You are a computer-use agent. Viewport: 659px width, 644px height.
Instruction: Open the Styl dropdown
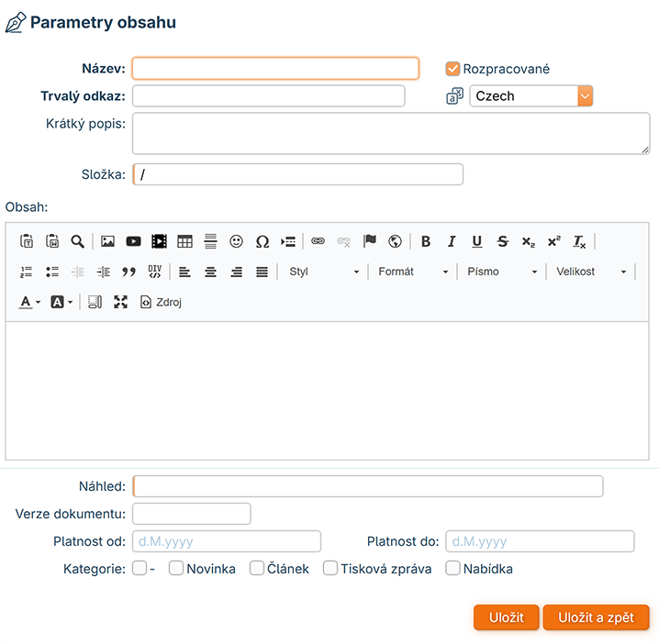324,272
